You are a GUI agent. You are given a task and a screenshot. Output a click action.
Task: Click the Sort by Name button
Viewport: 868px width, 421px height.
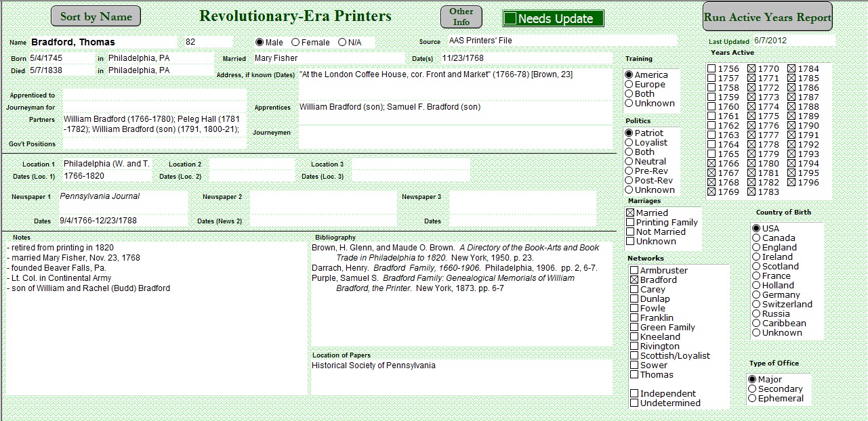(96, 16)
